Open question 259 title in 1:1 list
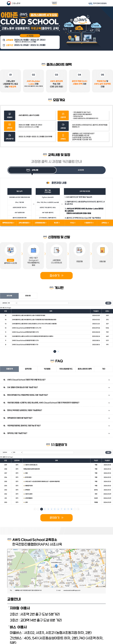 [32, 465]
